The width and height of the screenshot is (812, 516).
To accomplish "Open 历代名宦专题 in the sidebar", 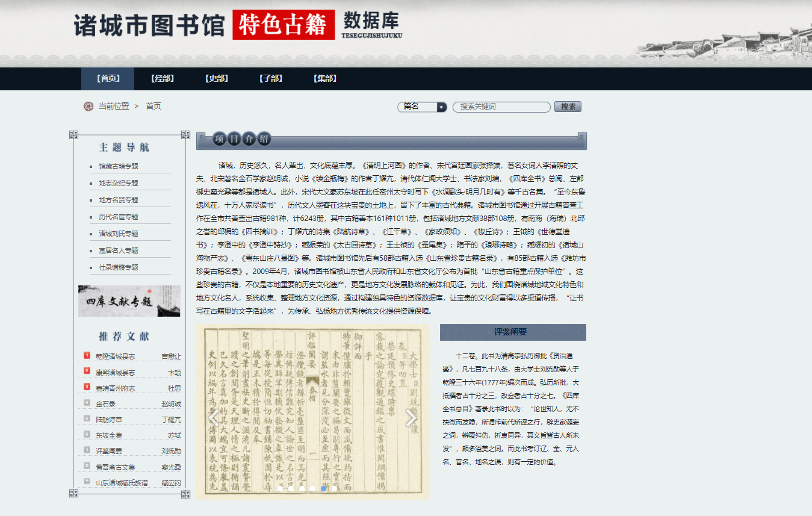I will 119,217.
